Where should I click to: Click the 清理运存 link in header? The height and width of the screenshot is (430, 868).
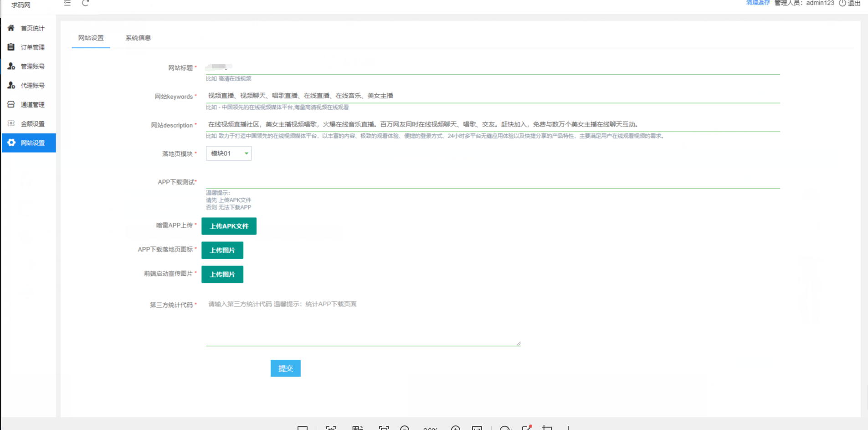[758, 3]
